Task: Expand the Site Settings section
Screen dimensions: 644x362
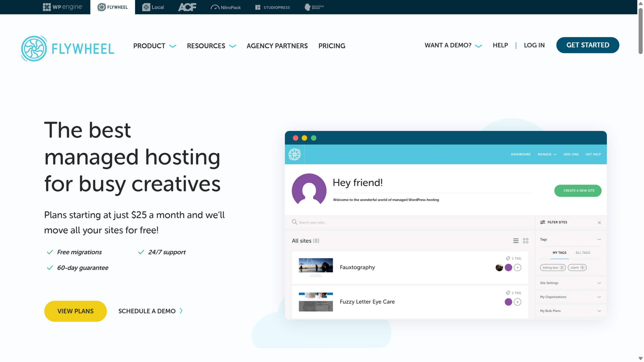Action: 571,283
